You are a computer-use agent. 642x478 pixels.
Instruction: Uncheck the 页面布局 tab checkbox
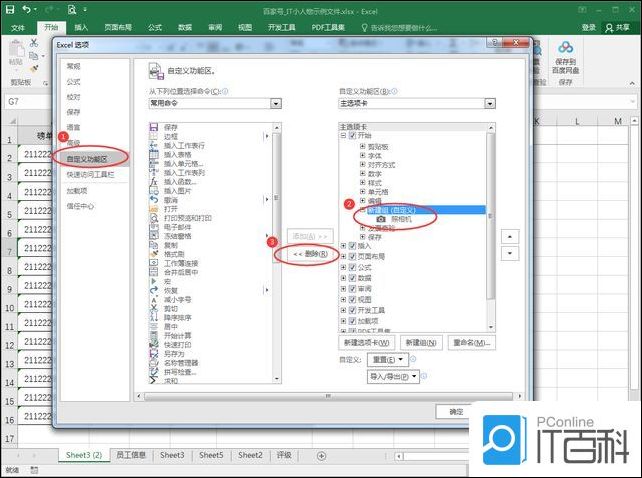[352, 256]
